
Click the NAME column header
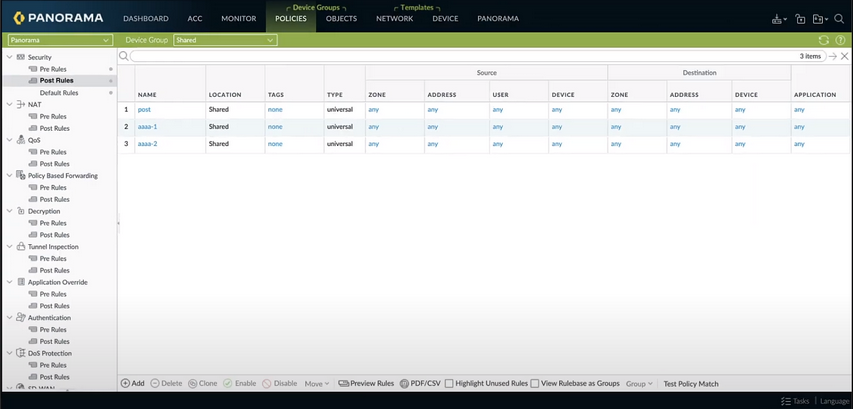click(147, 95)
